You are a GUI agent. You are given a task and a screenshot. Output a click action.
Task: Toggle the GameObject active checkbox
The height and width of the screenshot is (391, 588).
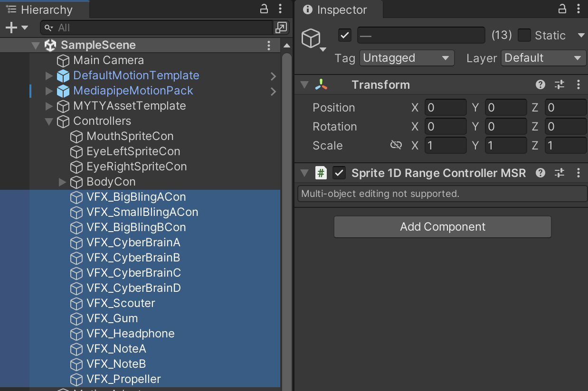click(345, 36)
